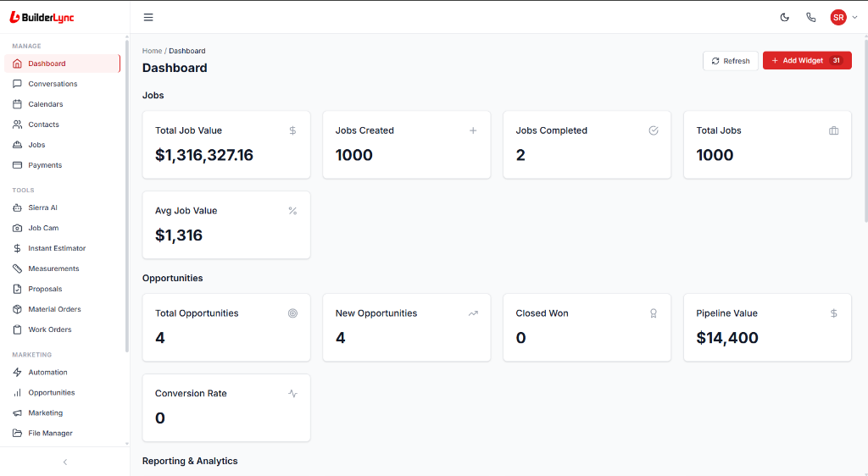Click the BuilderLync logo

coord(42,17)
